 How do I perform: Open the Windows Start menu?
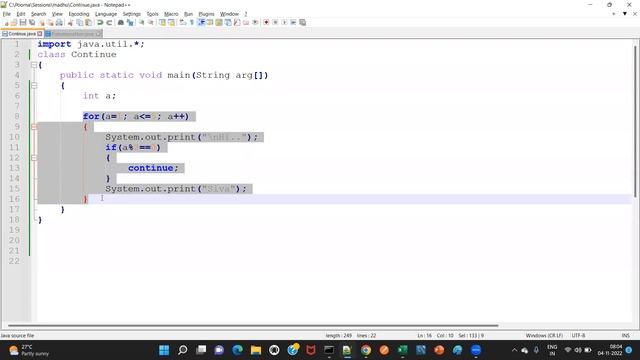pos(164,350)
